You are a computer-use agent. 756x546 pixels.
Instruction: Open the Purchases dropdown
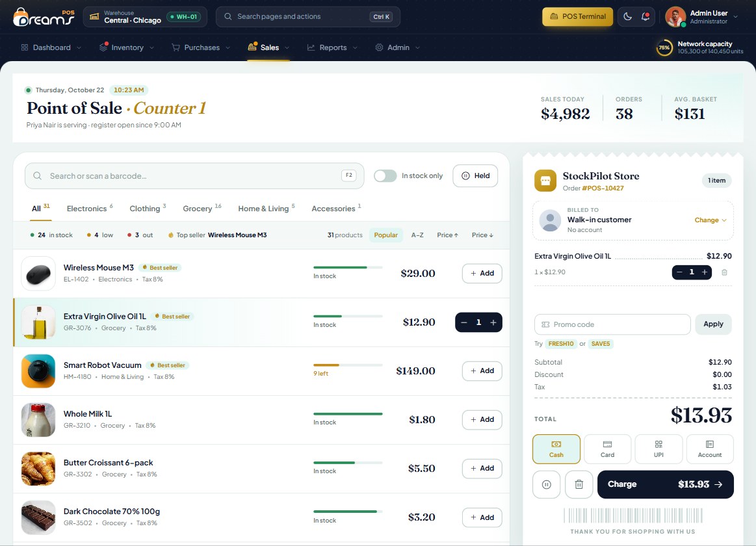point(201,47)
